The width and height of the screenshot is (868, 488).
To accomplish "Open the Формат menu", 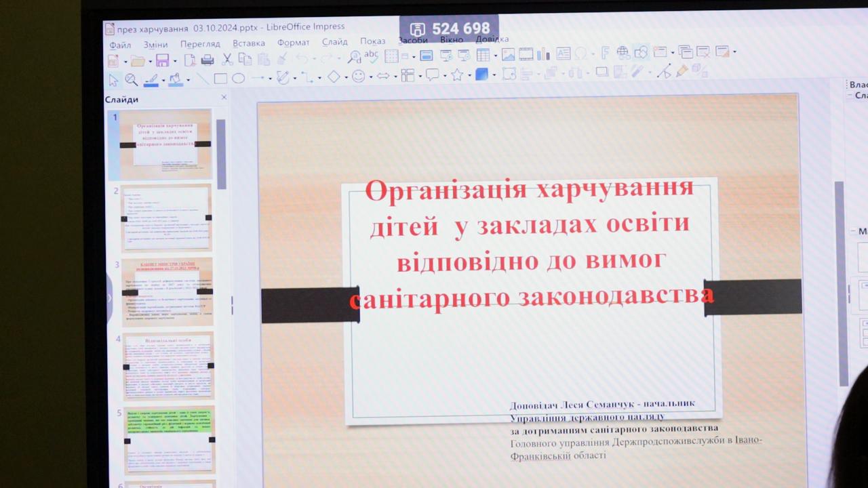I will (293, 42).
